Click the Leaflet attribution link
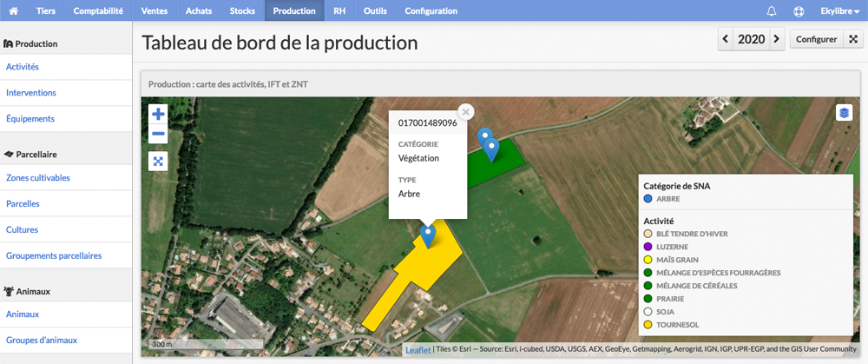 [x=418, y=349]
